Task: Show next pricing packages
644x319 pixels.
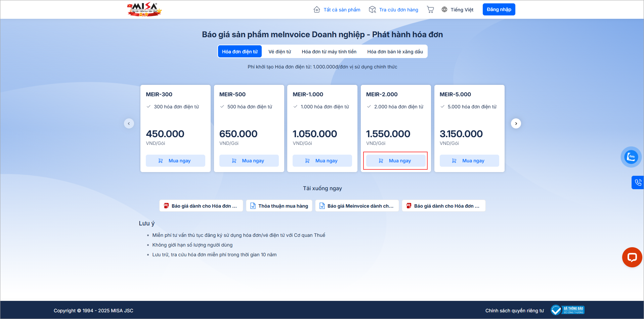Action: pyautogui.click(x=516, y=123)
